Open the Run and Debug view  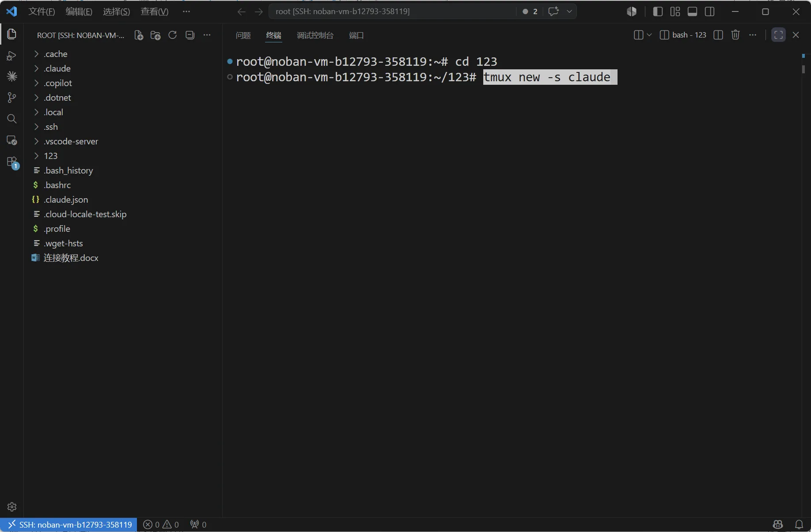tap(12, 56)
